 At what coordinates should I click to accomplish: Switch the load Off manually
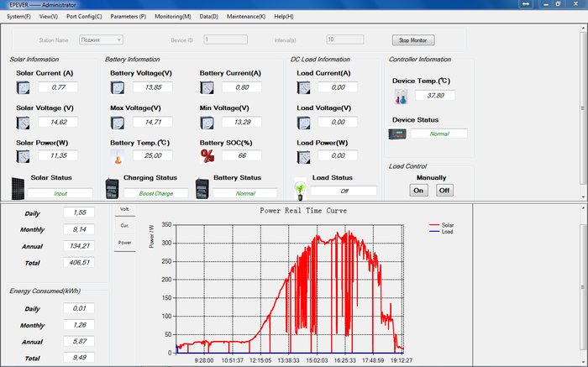pos(444,190)
